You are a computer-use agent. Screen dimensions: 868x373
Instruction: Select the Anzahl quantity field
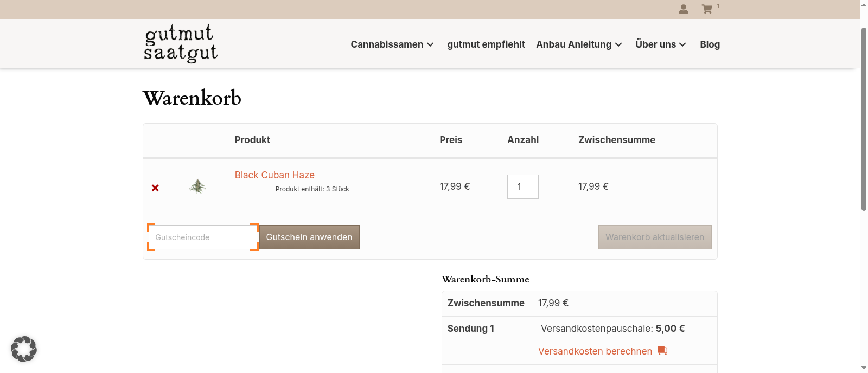click(522, 186)
